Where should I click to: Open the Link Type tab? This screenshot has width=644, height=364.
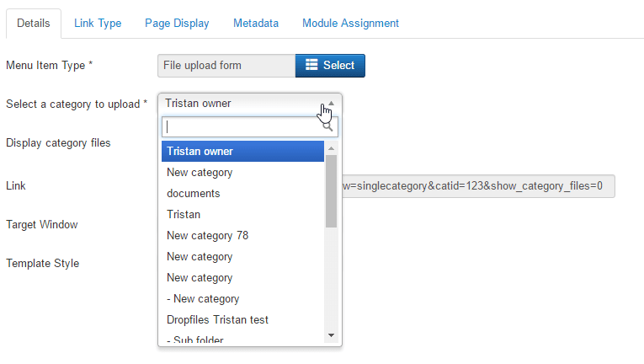pyautogui.click(x=98, y=24)
